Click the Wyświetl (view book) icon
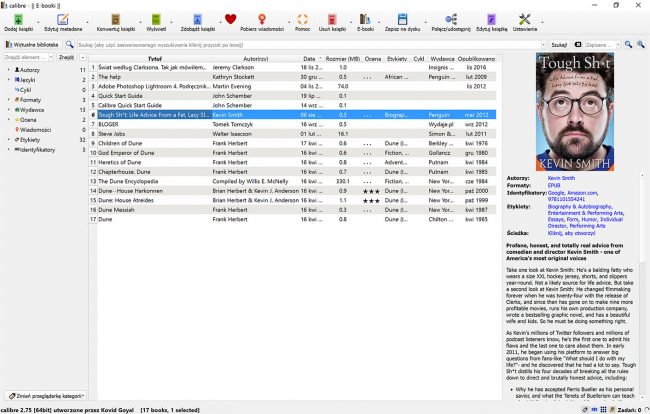650x414 pixels. pyautogui.click(x=156, y=19)
